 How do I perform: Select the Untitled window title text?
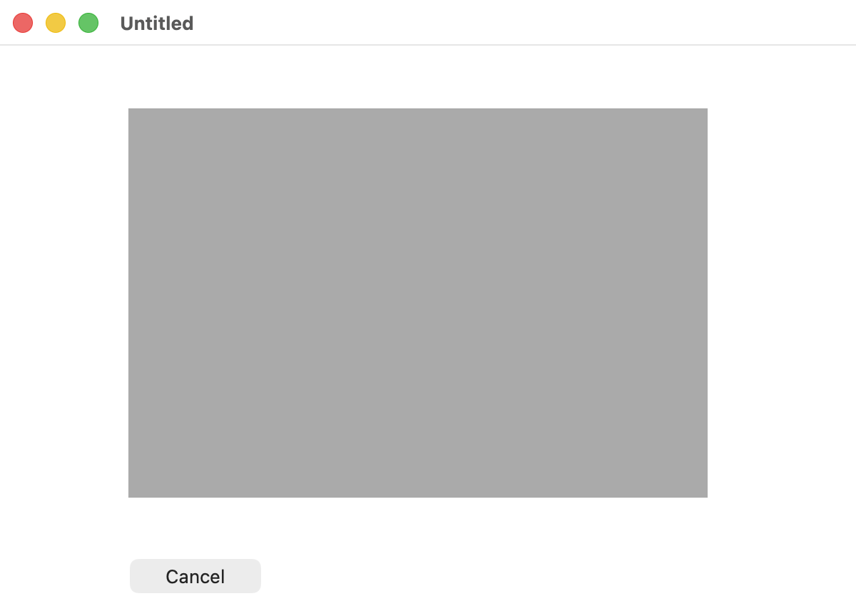[x=157, y=24]
